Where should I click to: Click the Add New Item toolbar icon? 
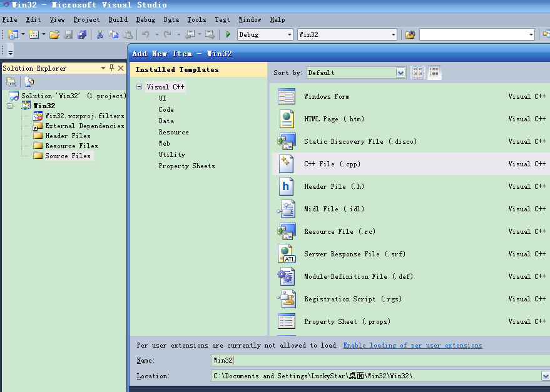point(34,34)
